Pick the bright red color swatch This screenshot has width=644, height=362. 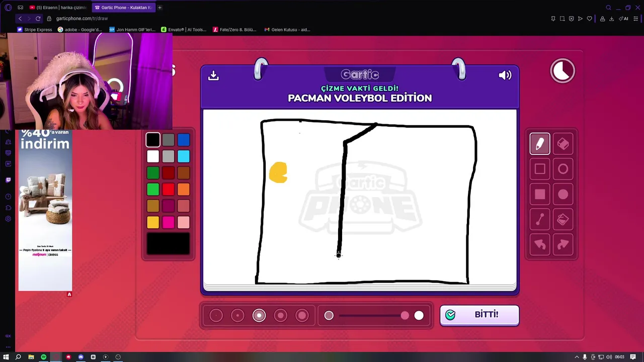tap(169, 190)
